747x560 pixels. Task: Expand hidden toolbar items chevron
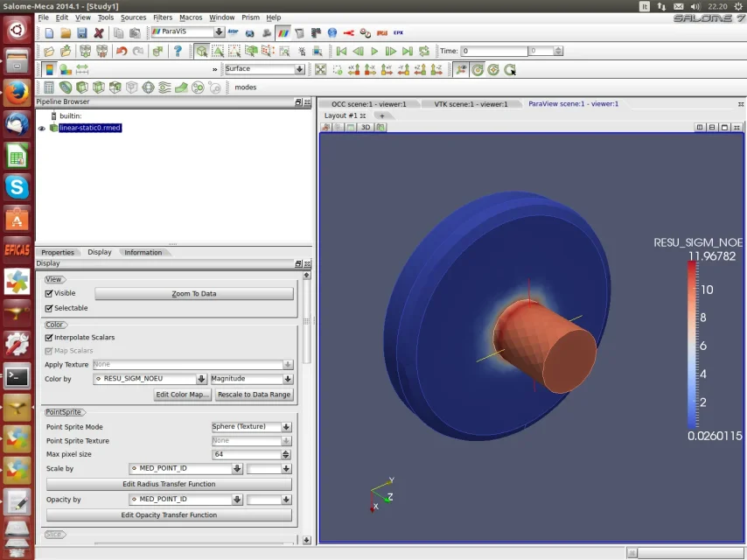point(215,70)
